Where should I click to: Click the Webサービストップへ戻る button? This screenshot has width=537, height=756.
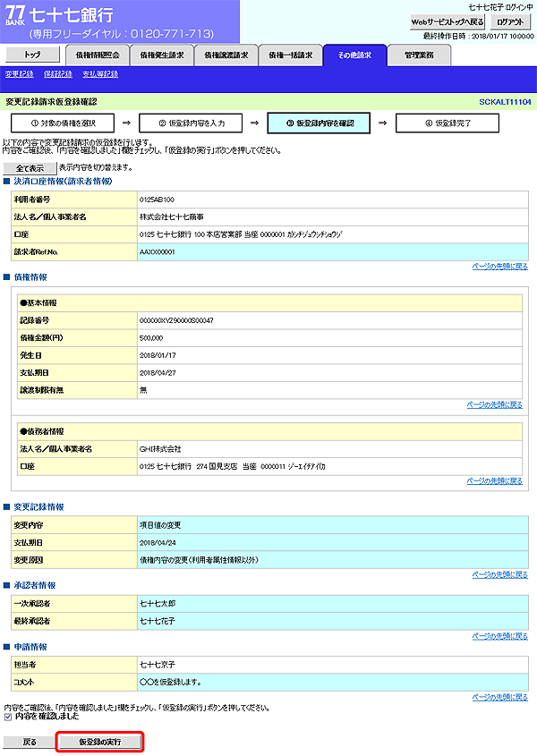[x=447, y=21]
